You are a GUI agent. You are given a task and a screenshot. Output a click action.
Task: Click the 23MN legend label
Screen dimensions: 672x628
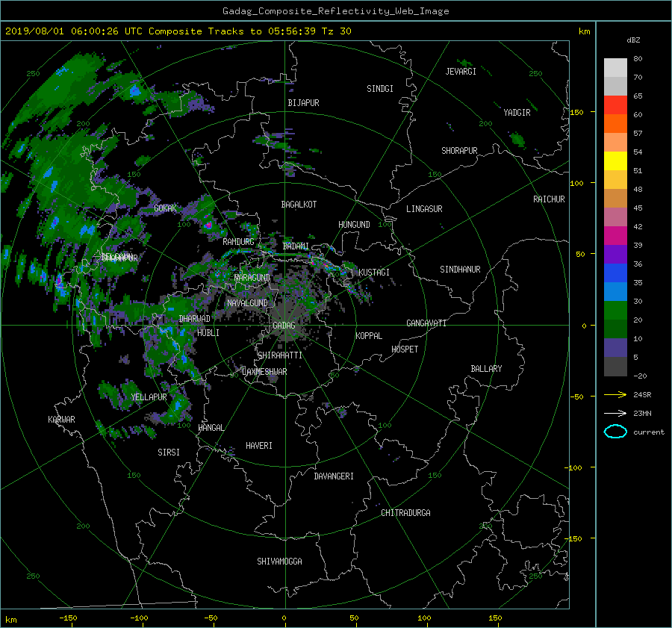coord(642,414)
